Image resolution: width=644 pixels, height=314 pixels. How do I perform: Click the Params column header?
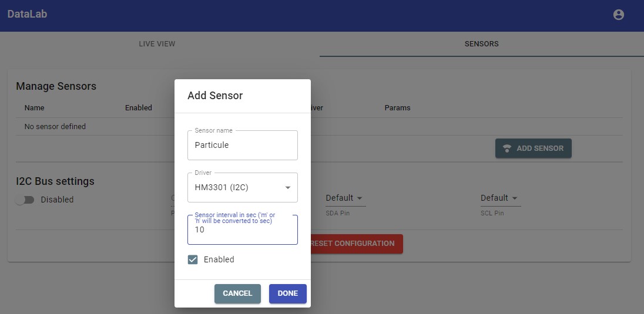click(x=397, y=108)
